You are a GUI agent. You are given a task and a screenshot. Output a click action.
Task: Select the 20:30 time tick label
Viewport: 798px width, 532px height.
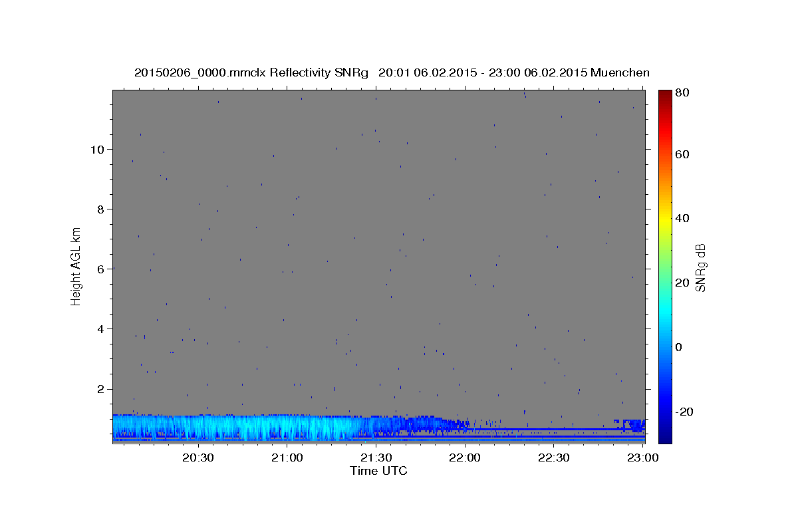tap(198, 458)
